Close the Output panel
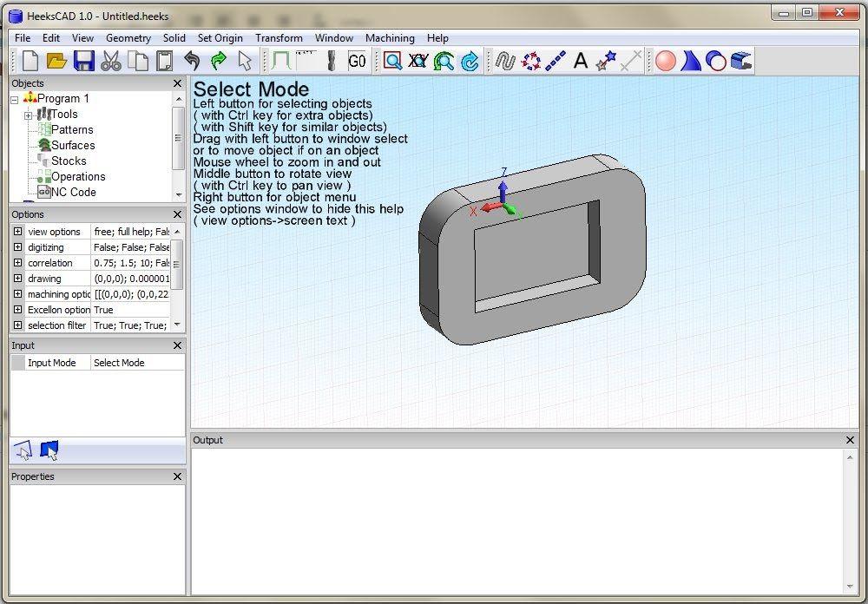Image resolution: width=868 pixels, height=604 pixels. (851, 440)
